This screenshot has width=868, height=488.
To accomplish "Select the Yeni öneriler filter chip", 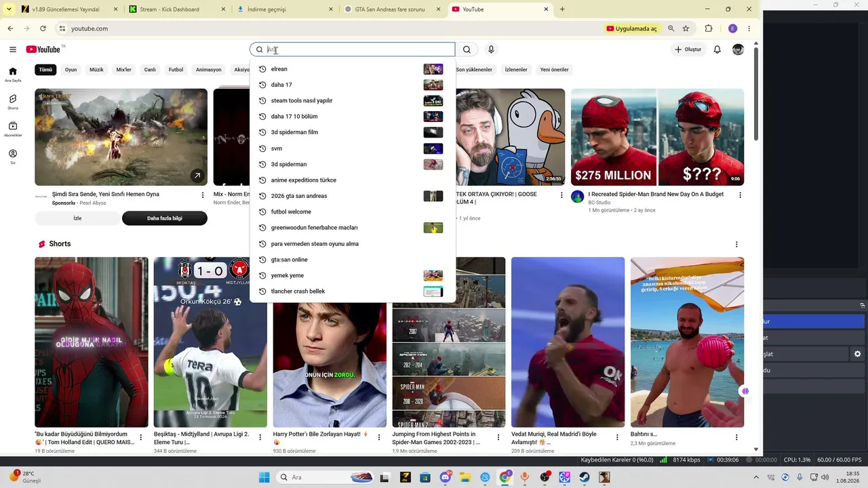I will point(554,70).
